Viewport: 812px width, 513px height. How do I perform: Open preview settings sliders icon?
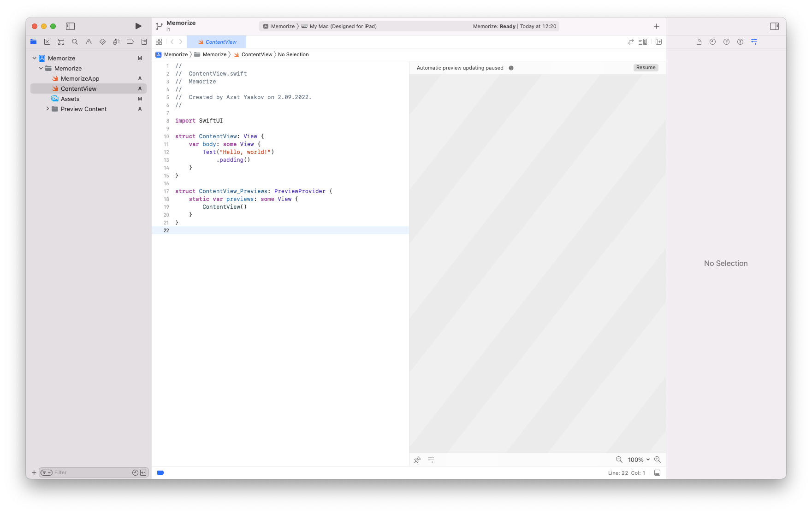431,460
